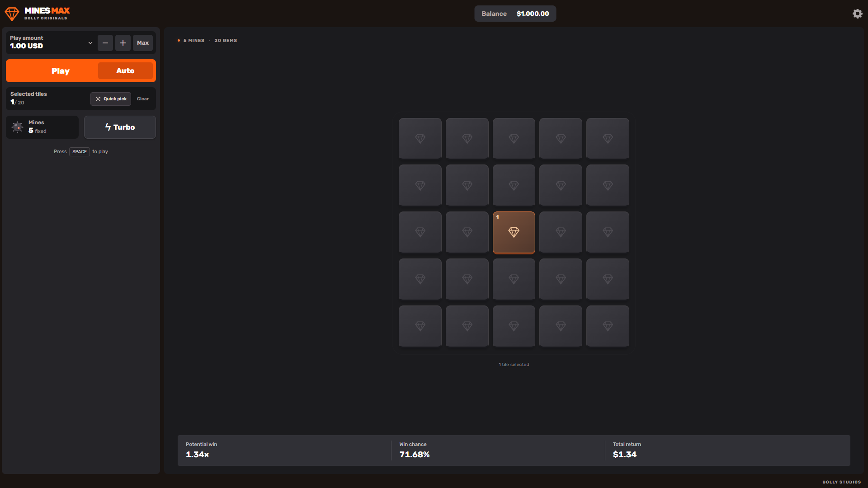Expand the play amount currency dropdown
Screen dimensions: 868x488
90,43
